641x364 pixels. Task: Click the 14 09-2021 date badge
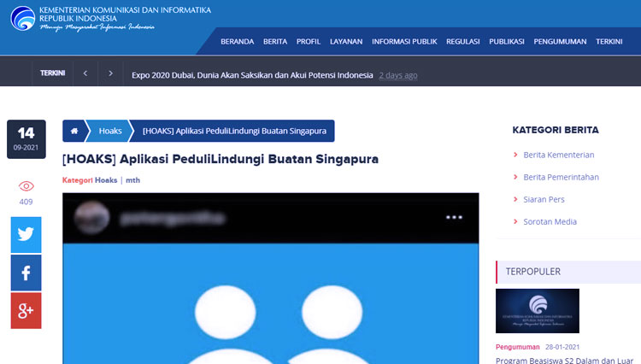click(x=26, y=139)
